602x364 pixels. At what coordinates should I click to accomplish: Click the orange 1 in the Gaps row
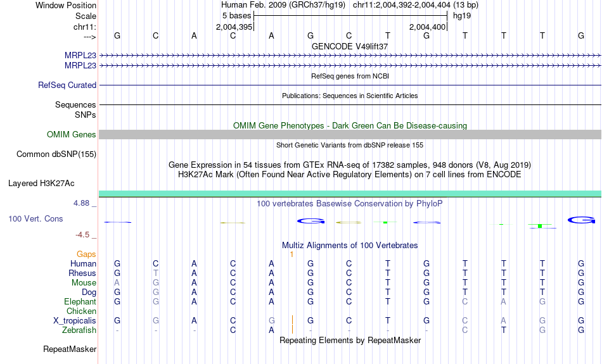click(x=291, y=254)
